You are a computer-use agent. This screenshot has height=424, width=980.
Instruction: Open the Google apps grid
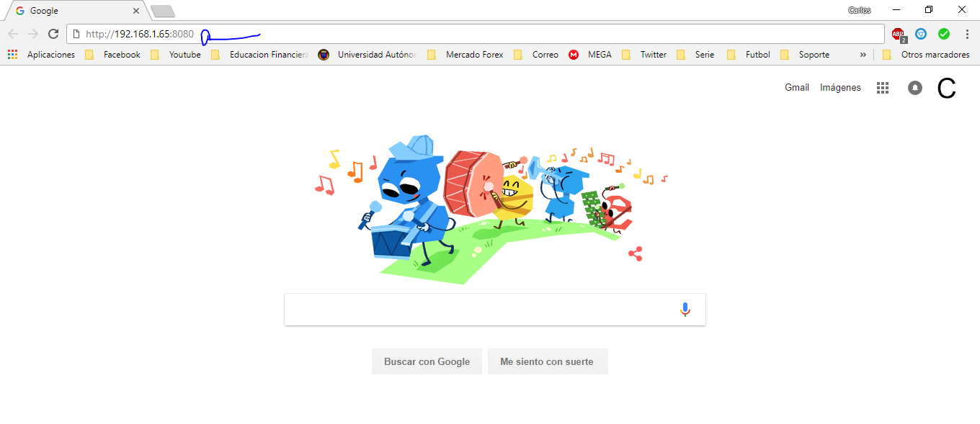pos(883,88)
